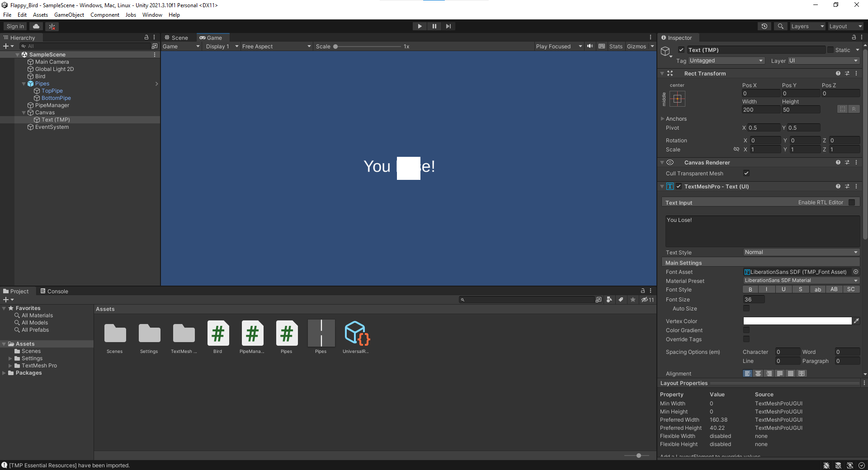Open the cloud services icon
The width and height of the screenshot is (868, 470).
point(37,26)
